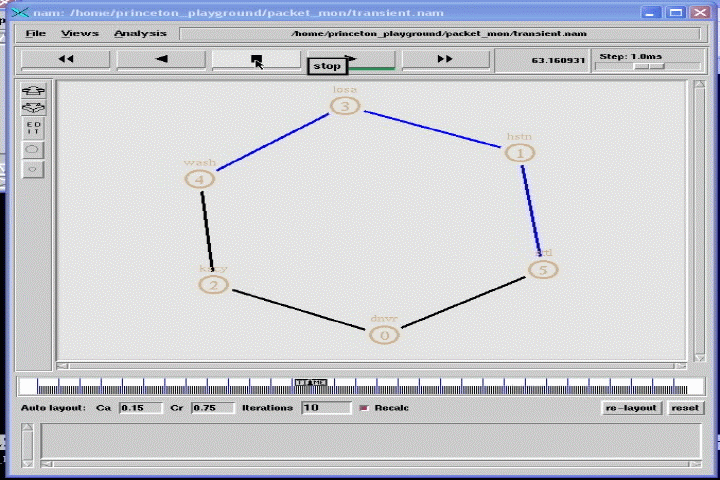Click the reset button
Image resolution: width=720 pixels, height=480 pixels.
pos(685,408)
